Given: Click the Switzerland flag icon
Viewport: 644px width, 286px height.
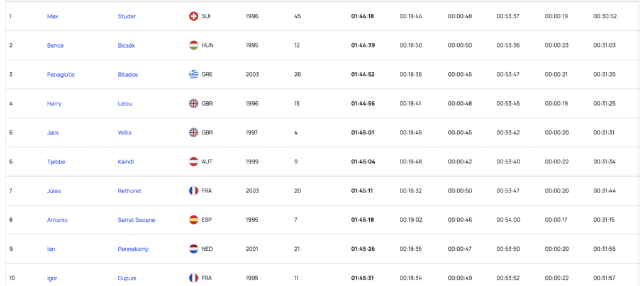Looking at the screenshot, I should point(194,16).
